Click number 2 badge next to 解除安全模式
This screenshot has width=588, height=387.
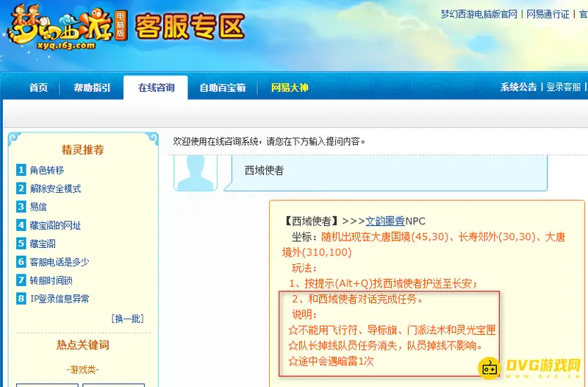(x=21, y=188)
